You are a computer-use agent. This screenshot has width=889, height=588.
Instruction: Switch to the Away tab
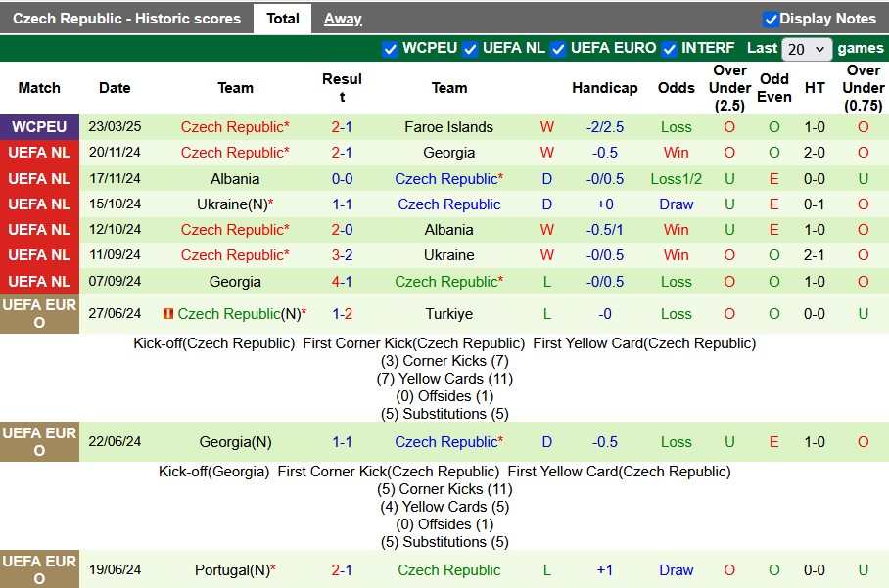tap(343, 19)
